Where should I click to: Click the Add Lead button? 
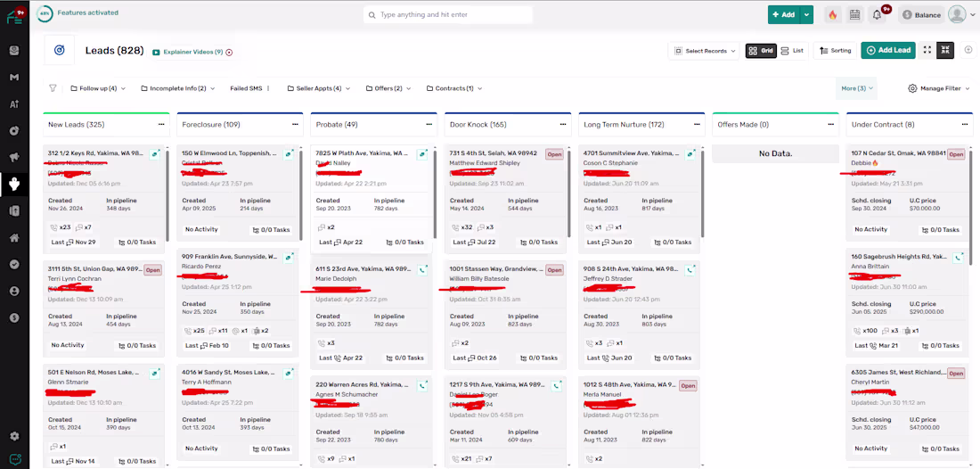tap(888, 51)
